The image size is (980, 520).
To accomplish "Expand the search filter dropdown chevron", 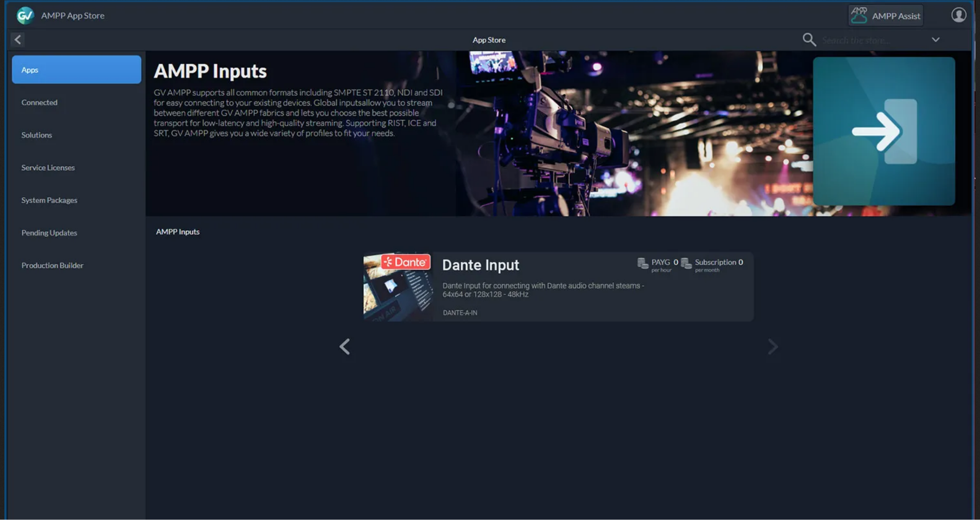I will (935, 40).
